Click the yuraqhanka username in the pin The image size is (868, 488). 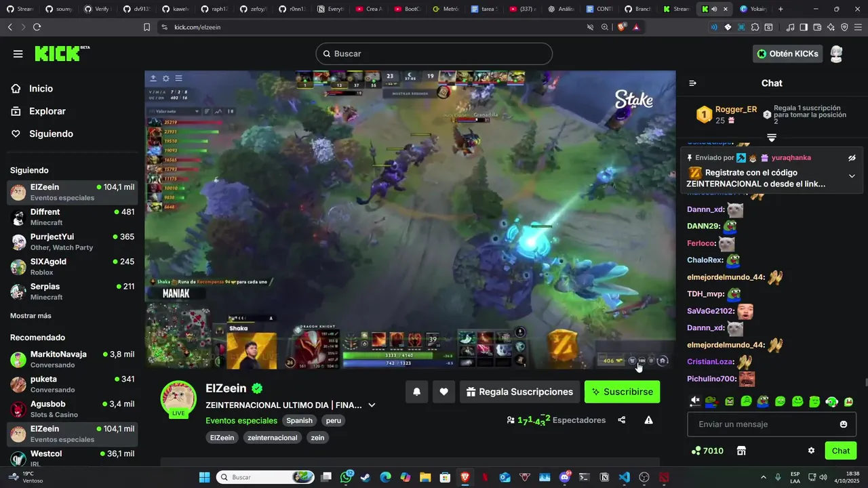point(791,158)
